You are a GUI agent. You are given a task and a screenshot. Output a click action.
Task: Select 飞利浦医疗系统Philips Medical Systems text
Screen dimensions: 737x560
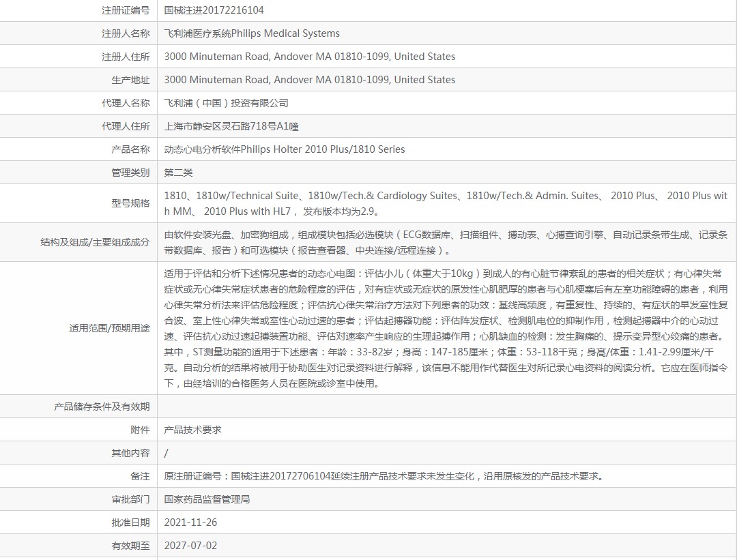tap(252, 33)
